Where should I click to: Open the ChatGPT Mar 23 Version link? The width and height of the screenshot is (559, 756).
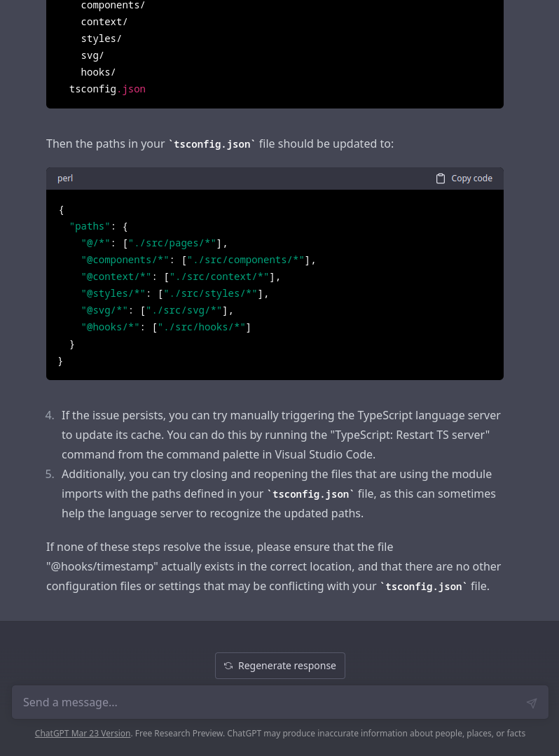83,733
